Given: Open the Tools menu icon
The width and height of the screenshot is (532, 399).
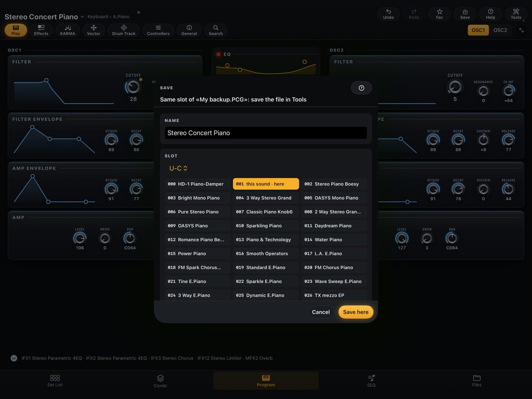Looking at the screenshot, I should (x=516, y=14).
